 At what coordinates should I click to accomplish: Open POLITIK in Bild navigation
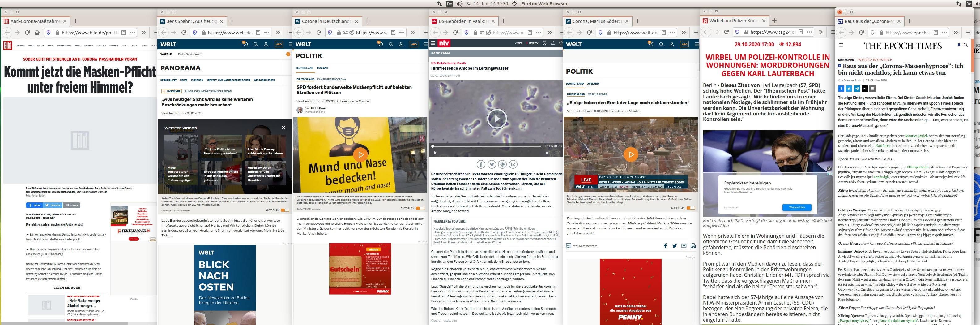click(x=41, y=45)
